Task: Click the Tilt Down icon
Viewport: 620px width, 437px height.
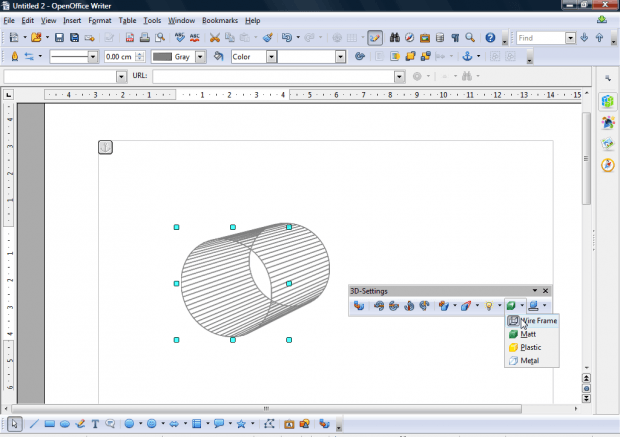Action: 379,305
